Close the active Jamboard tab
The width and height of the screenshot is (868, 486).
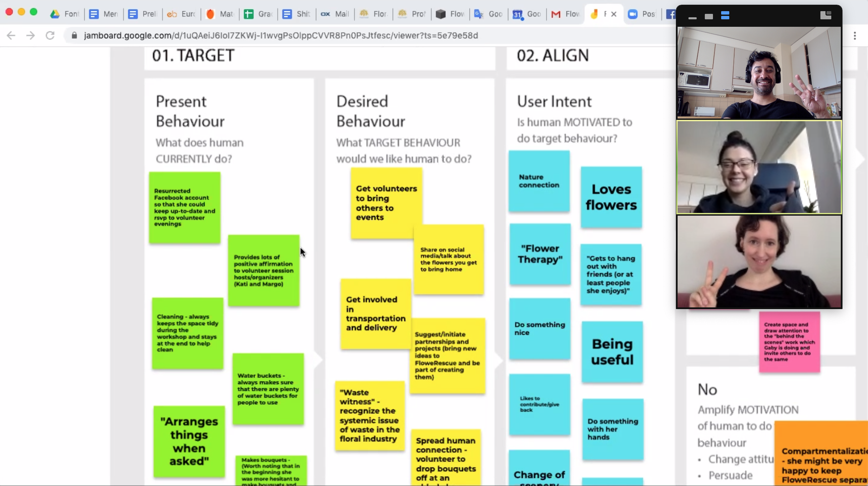pos(614,14)
